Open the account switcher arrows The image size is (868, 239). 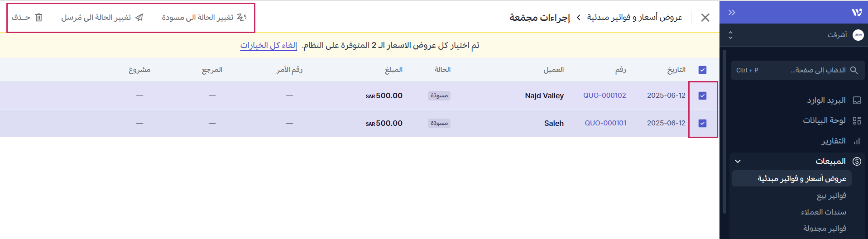tap(730, 35)
